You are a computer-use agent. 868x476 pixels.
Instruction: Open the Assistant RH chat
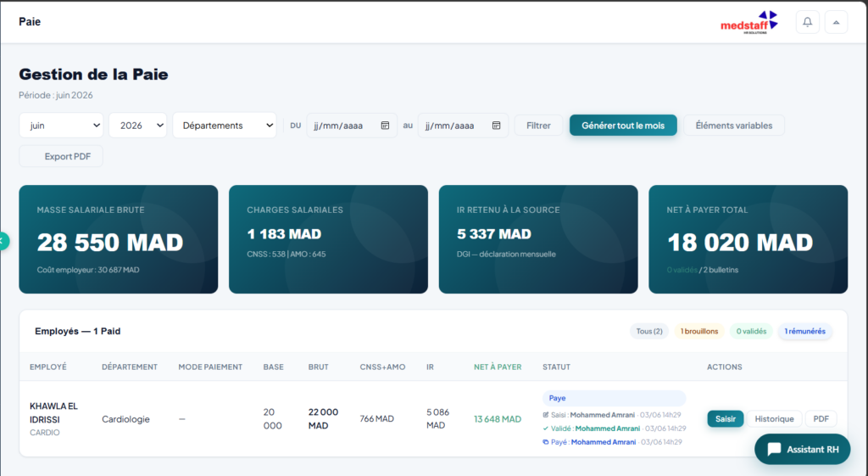[802, 449]
